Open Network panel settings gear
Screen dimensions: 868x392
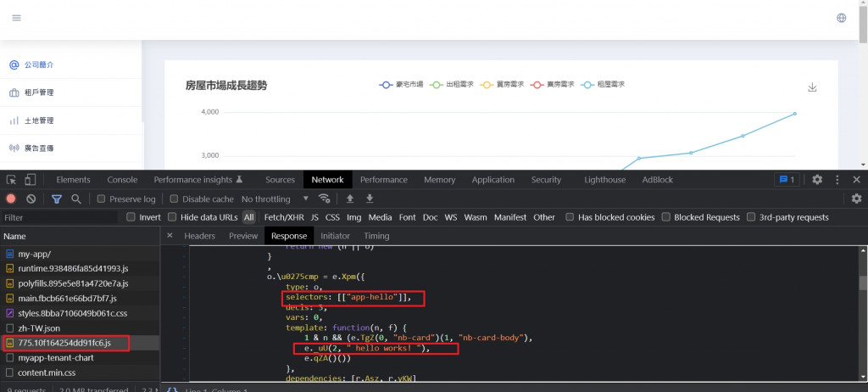(856, 199)
